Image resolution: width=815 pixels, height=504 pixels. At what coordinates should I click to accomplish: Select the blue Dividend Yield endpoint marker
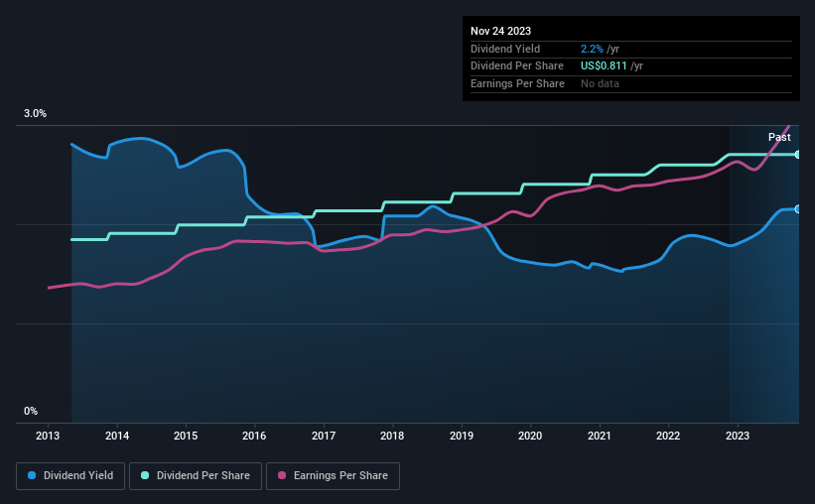pos(798,209)
